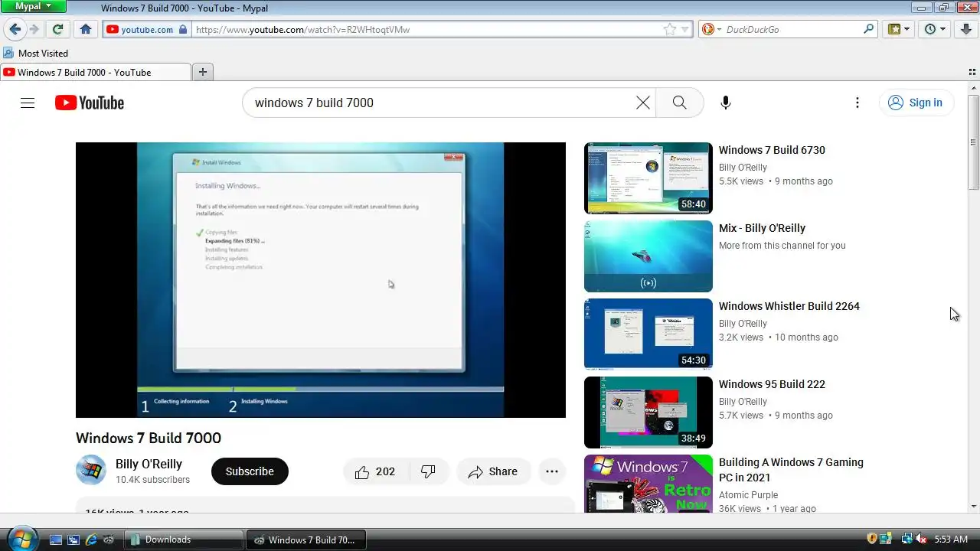Open the Most Visited bookmarks folder
980x551 pixels.
(x=36, y=53)
